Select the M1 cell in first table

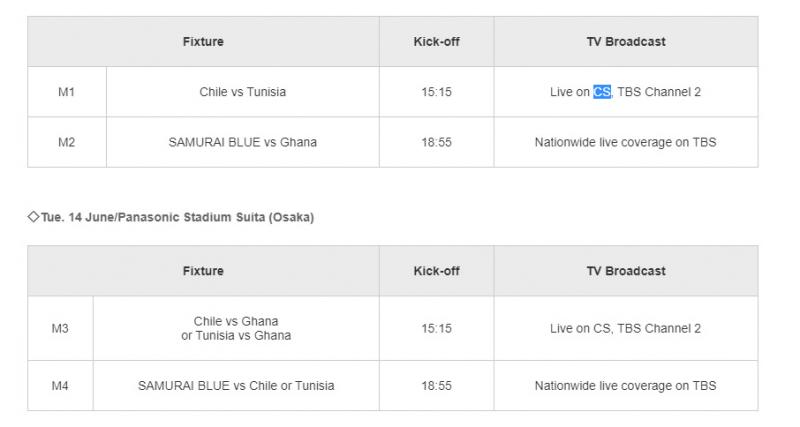click(67, 92)
